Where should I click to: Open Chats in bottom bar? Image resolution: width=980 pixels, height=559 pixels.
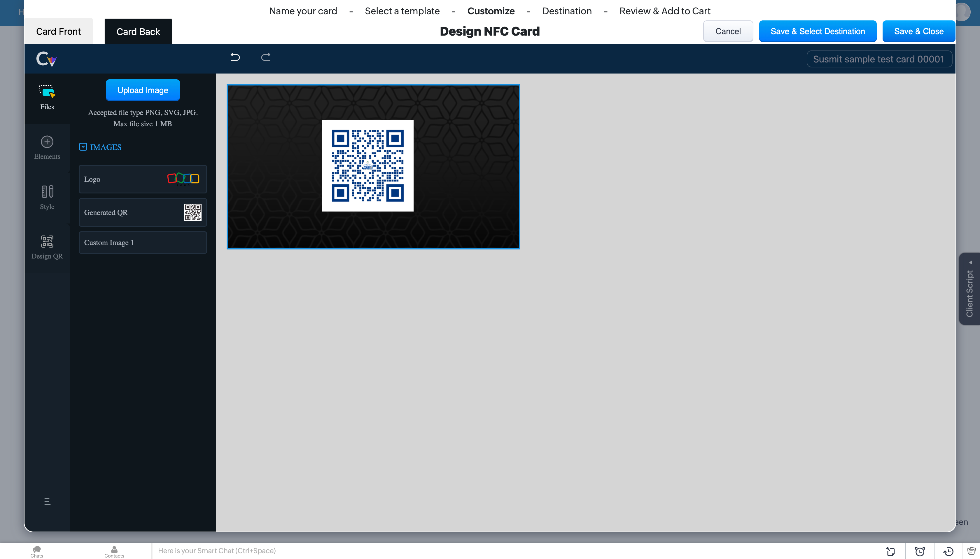(37, 551)
